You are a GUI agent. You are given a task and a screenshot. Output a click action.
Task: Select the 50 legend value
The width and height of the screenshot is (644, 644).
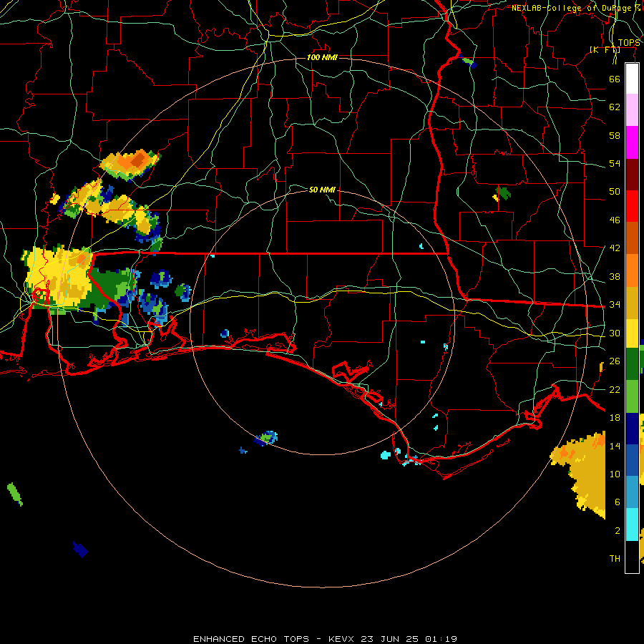coord(615,191)
